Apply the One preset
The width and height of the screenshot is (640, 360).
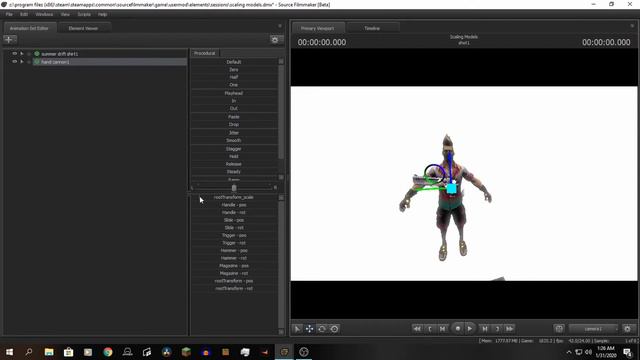(234, 85)
